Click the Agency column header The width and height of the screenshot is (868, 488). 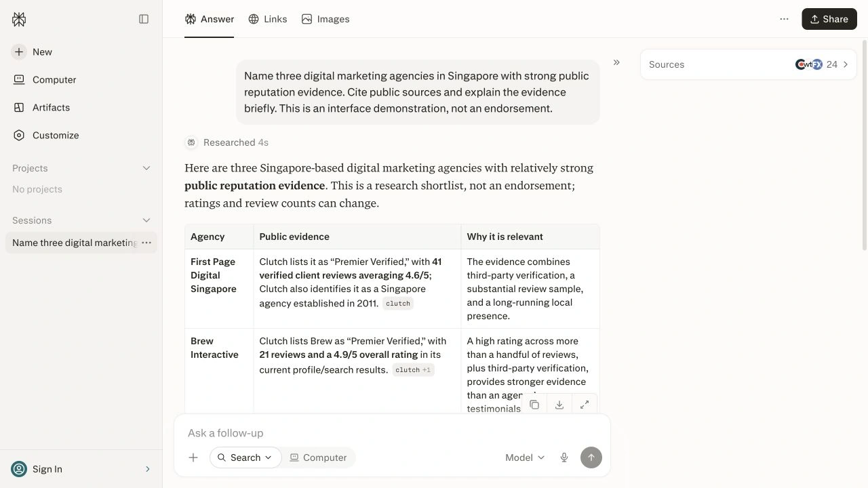219,237
